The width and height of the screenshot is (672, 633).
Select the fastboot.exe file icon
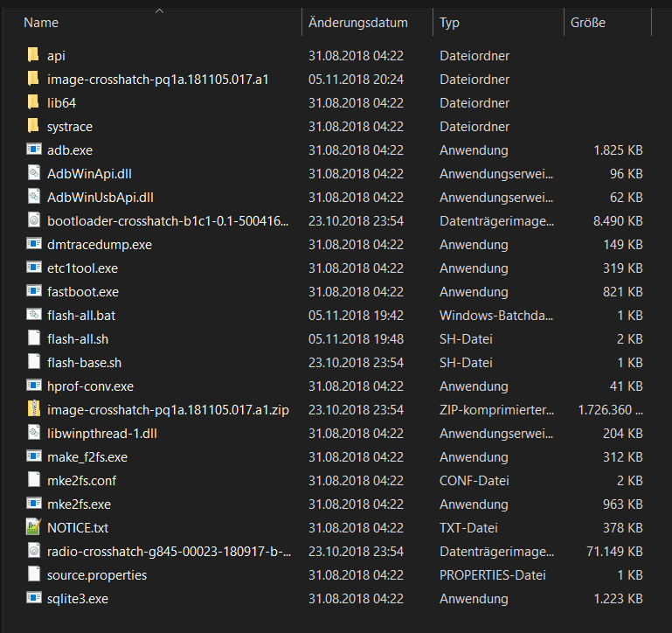coord(34,291)
